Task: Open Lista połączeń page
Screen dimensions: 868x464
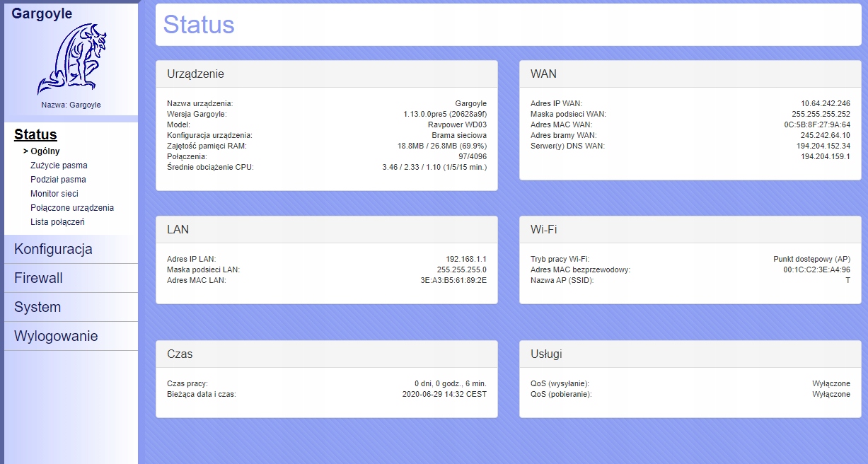Action: tap(57, 222)
